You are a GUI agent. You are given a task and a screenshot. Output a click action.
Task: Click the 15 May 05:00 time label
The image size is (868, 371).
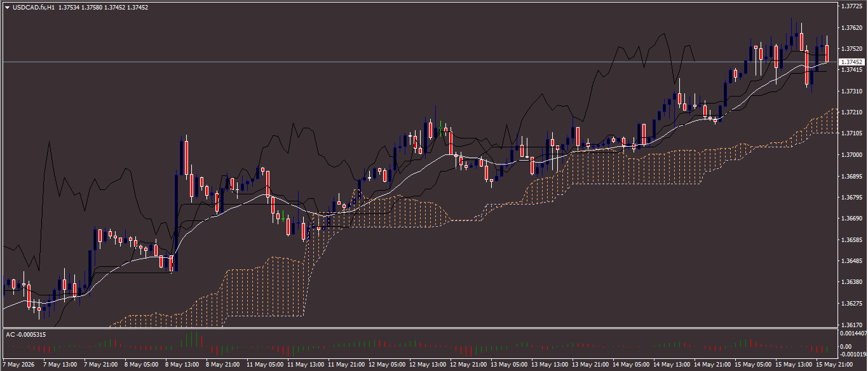752,365
